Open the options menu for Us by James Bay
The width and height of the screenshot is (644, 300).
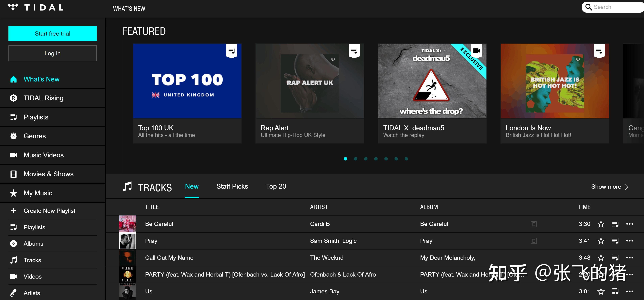tap(630, 291)
